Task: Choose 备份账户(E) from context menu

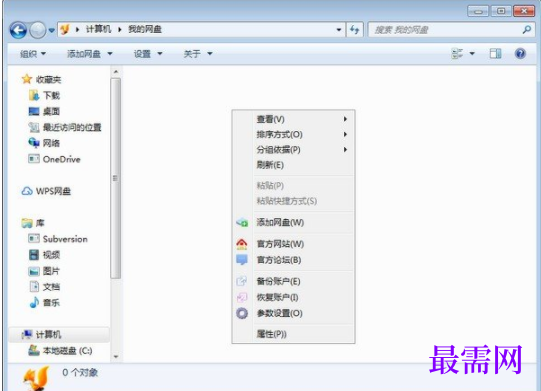Action: point(294,281)
